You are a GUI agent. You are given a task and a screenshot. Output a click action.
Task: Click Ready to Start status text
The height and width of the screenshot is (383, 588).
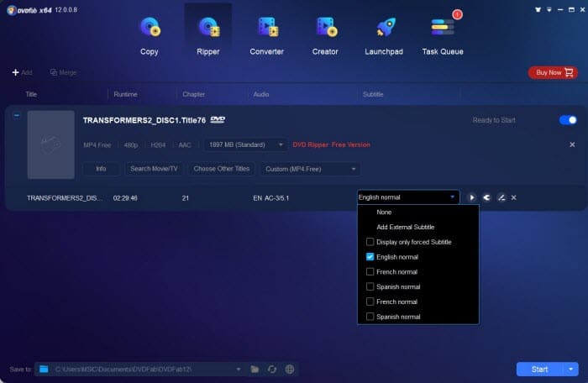pos(494,120)
